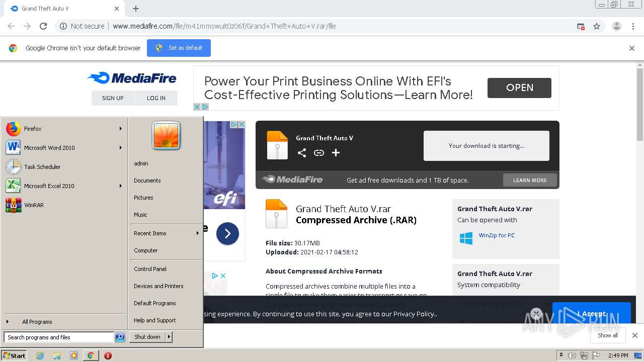Click the search magnifier button in the Start menu

pyautogui.click(x=120, y=337)
